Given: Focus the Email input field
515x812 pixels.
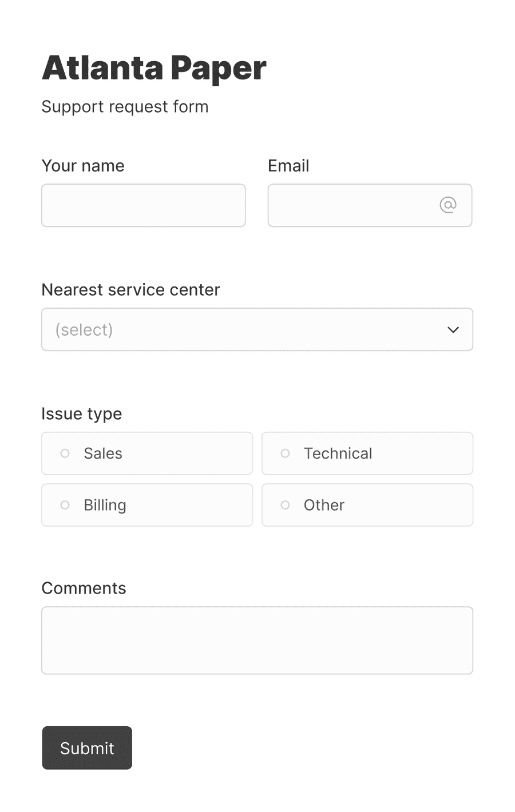Looking at the screenshot, I should coord(370,205).
